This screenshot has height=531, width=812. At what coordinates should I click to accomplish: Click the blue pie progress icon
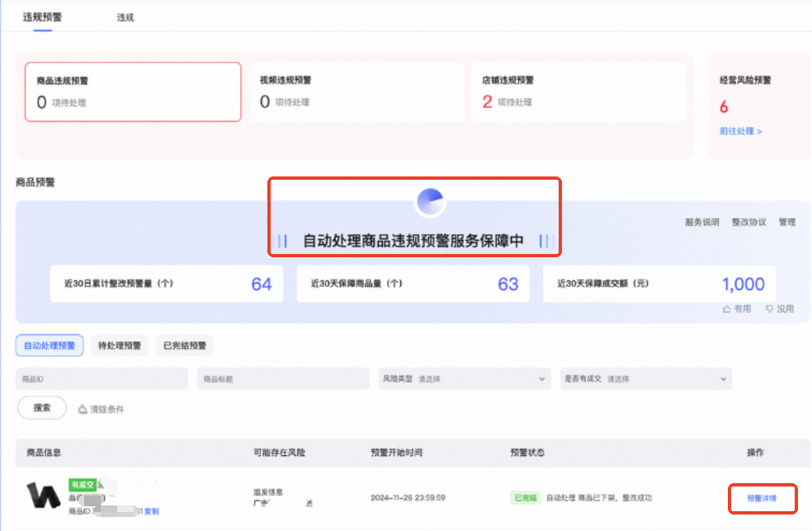(x=430, y=202)
